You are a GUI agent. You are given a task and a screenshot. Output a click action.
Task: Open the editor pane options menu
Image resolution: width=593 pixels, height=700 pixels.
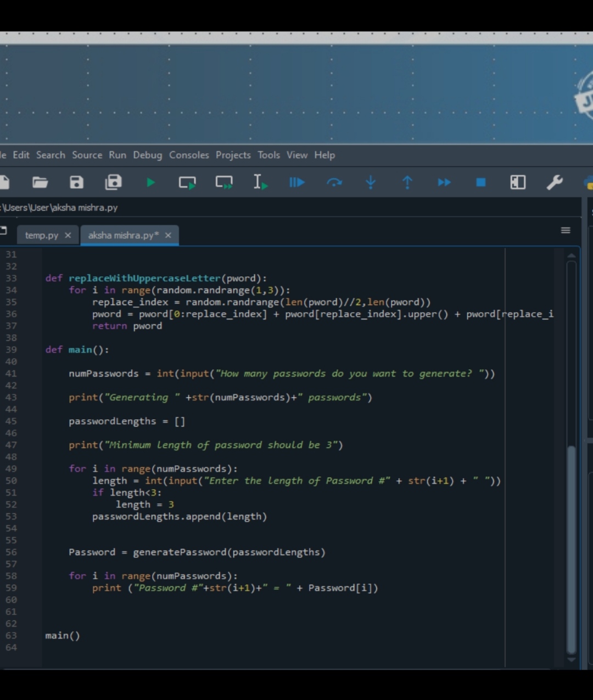tap(566, 230)
